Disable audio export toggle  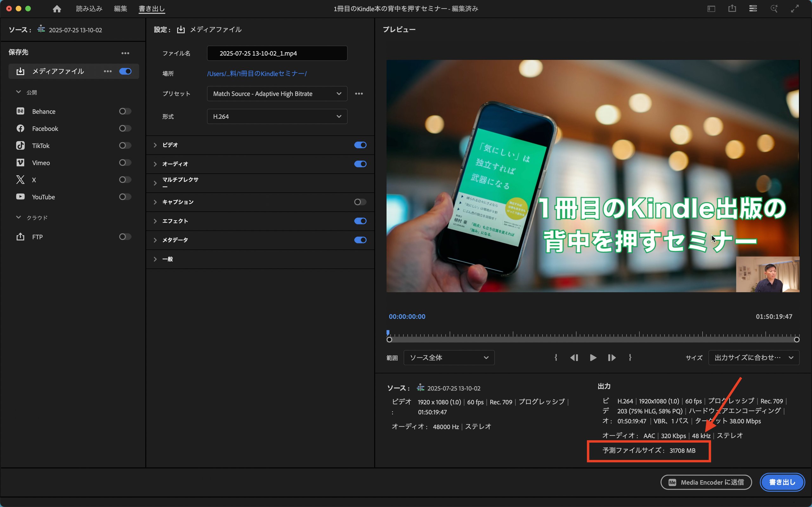point(360,163)
